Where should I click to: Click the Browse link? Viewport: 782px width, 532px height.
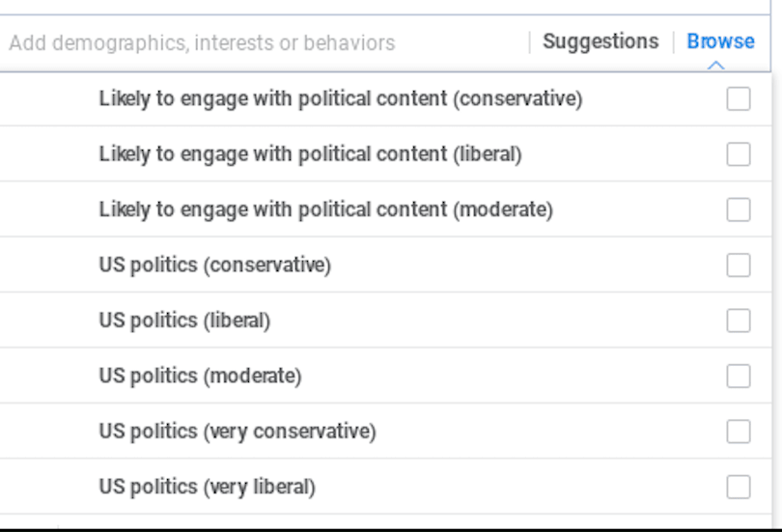coord(720,42)
